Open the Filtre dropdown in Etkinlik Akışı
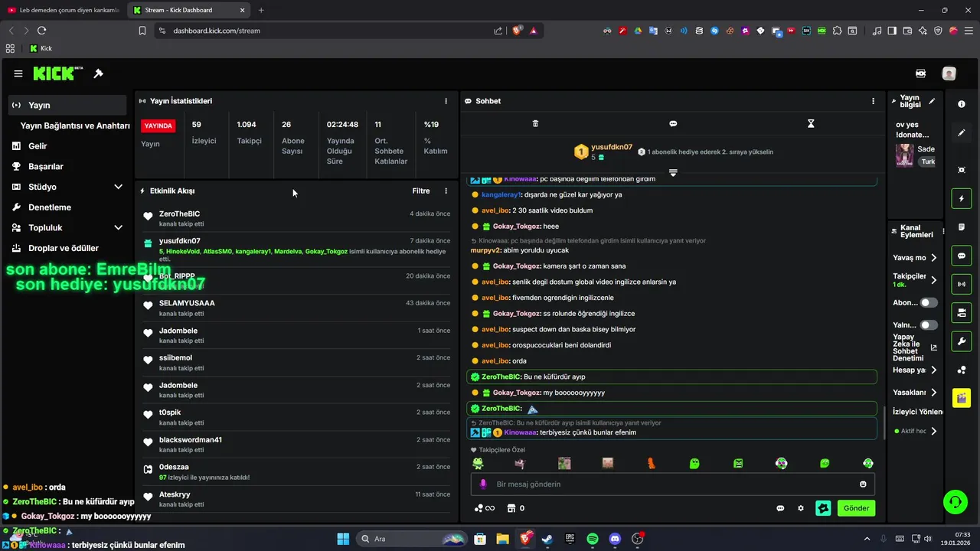 [421, 191]
